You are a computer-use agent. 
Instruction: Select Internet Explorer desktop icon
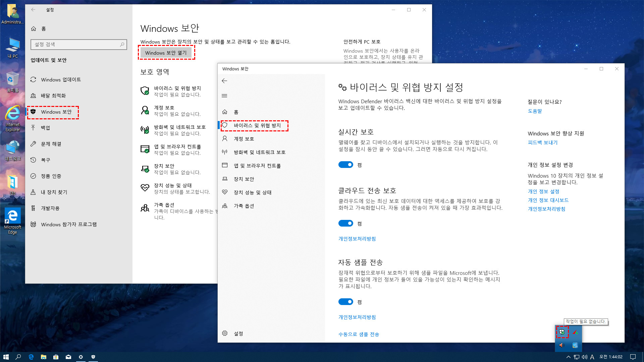[x=13, y=119]
